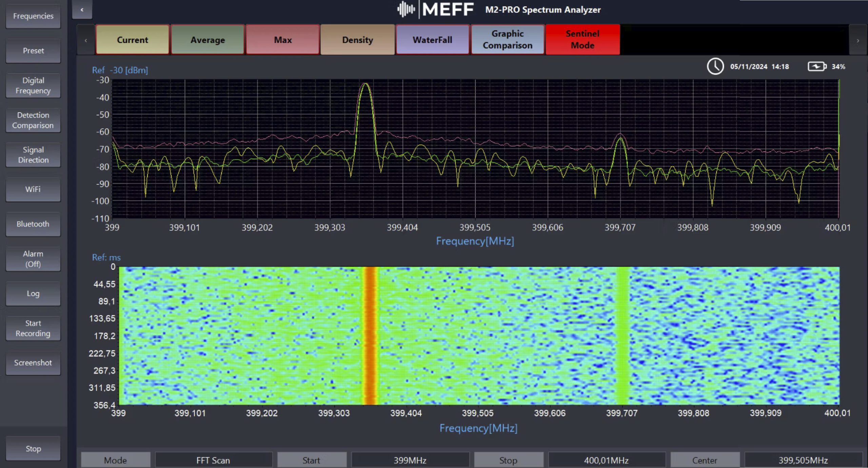The width and height of the screenshot is (868, 468).
Task: Click the Center frequency 399,505MHz field
Action: click(803, 460)
